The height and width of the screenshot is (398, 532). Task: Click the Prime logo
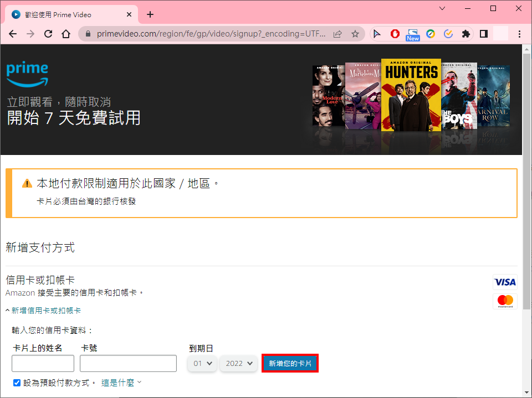tap(28, 74)
